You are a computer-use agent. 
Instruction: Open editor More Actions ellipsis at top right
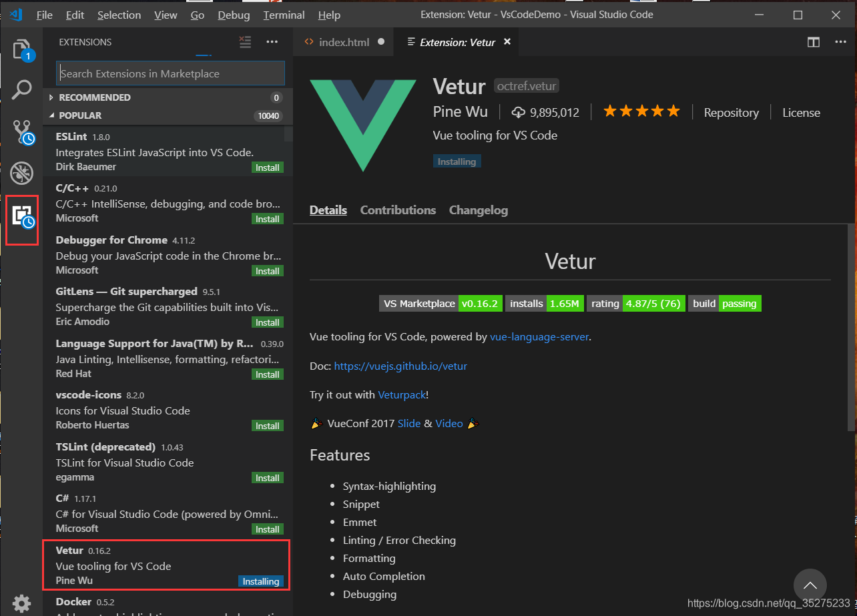click(x=840, y=42)
